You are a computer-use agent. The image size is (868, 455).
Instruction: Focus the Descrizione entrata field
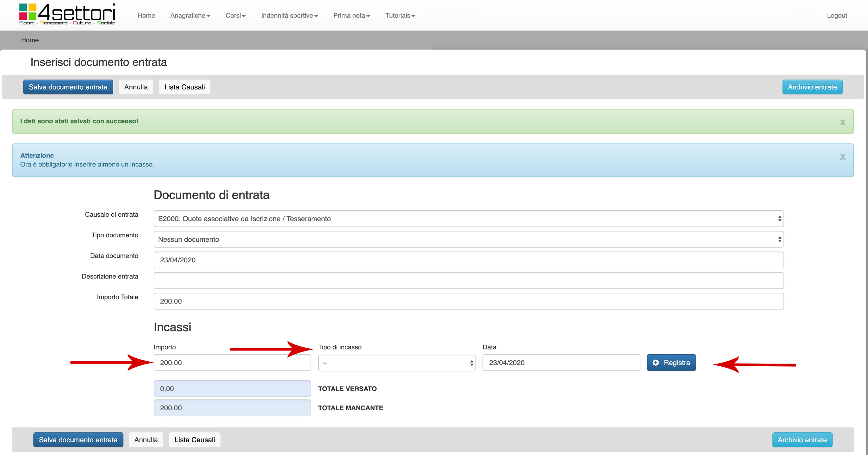pyautogui.click(x=468, y=281)
